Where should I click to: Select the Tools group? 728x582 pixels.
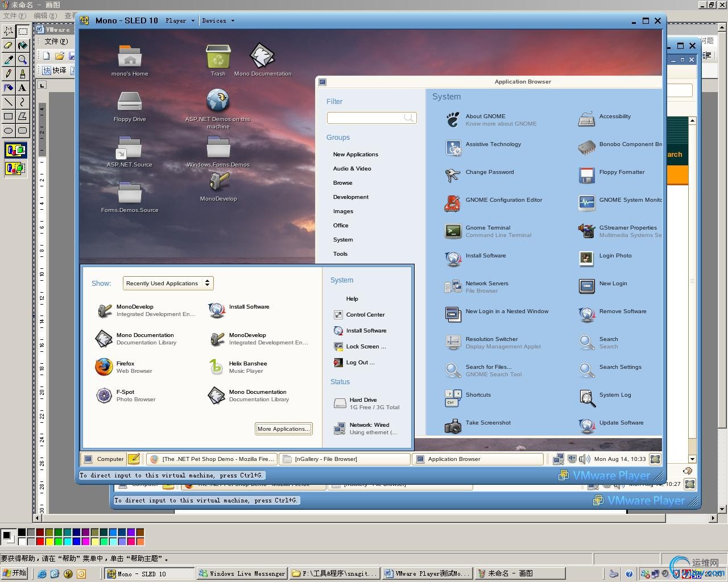point(340,254)
